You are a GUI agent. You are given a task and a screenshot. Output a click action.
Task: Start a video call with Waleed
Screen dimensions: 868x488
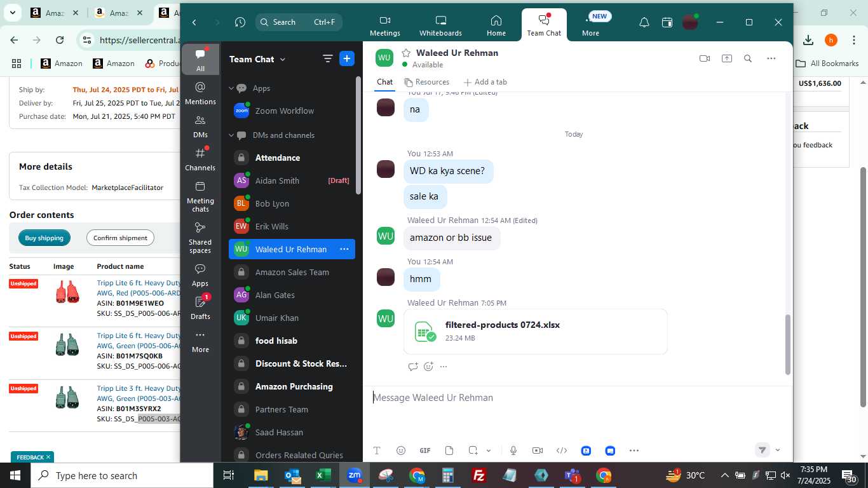tap(704, 58)
